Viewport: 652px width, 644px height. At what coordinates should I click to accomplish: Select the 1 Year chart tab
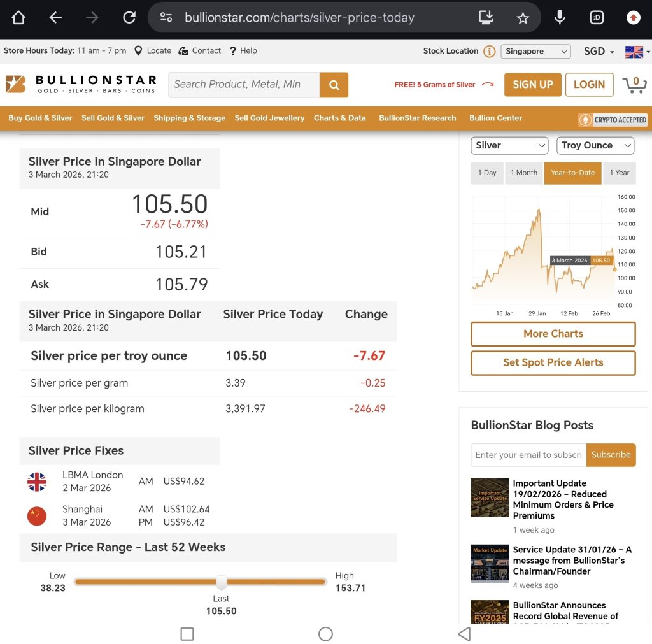tap(619, 173)
